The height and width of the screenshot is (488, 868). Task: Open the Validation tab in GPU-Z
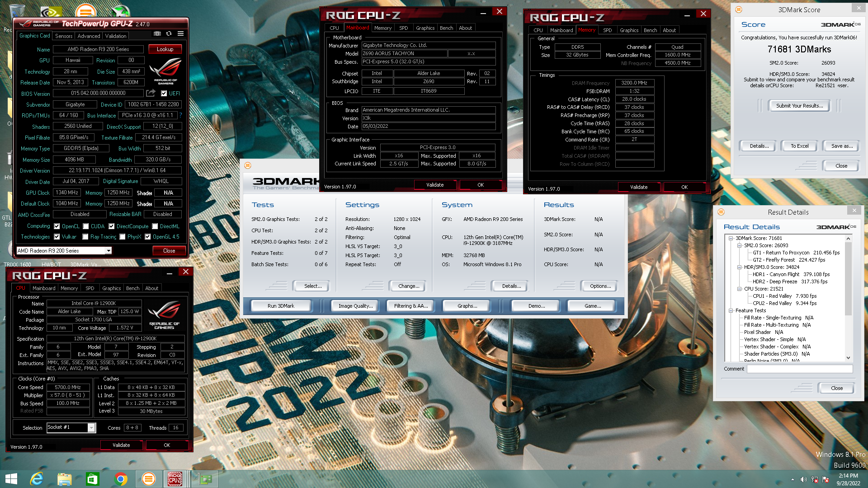pos(116,36)
